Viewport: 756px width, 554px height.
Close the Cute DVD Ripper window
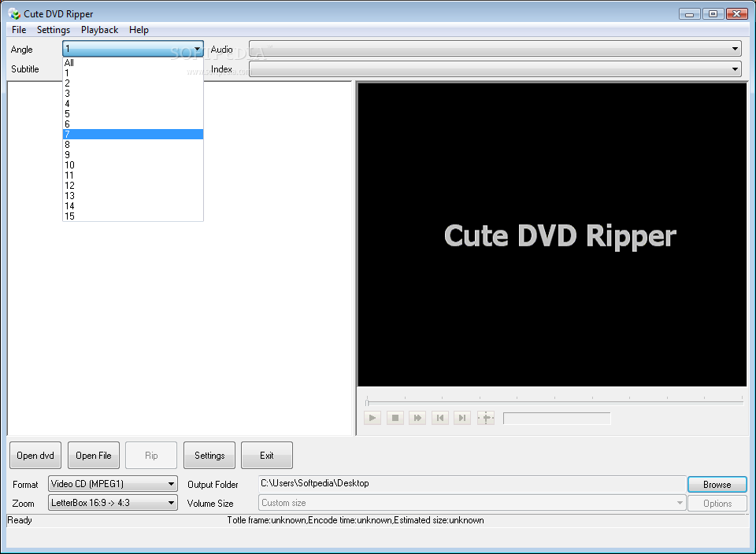click(x=737, y=14)
